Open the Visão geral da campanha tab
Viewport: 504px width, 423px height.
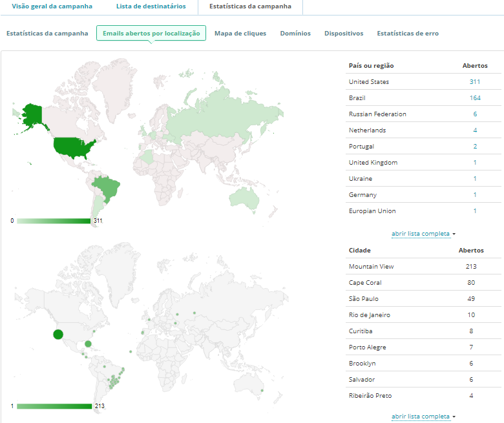click(52, 6)
